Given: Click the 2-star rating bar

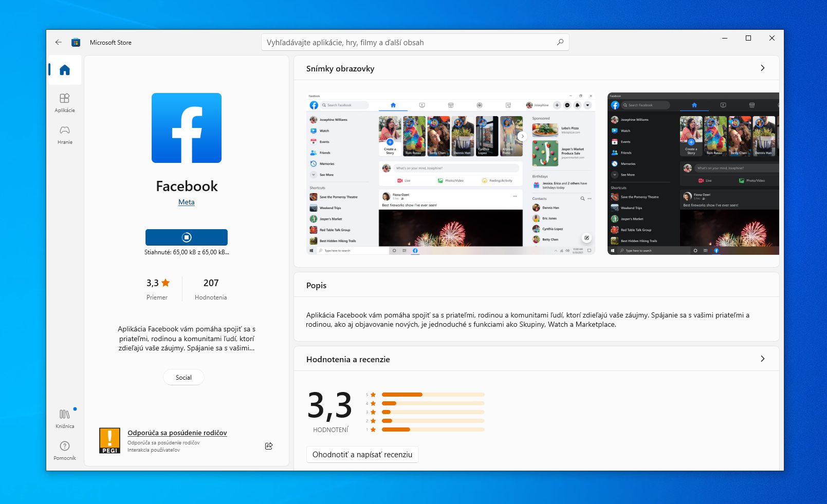Looking at the screenshot, I should (433, 421).
